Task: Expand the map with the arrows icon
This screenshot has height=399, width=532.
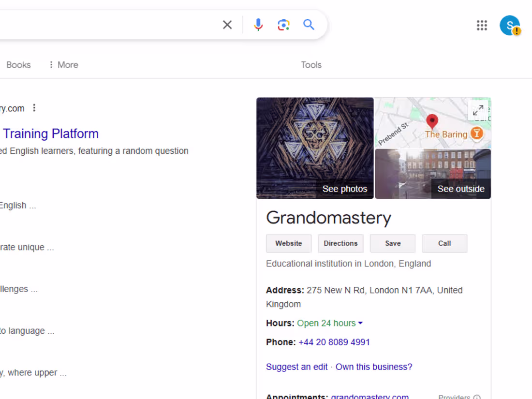Action: point(478,110)
